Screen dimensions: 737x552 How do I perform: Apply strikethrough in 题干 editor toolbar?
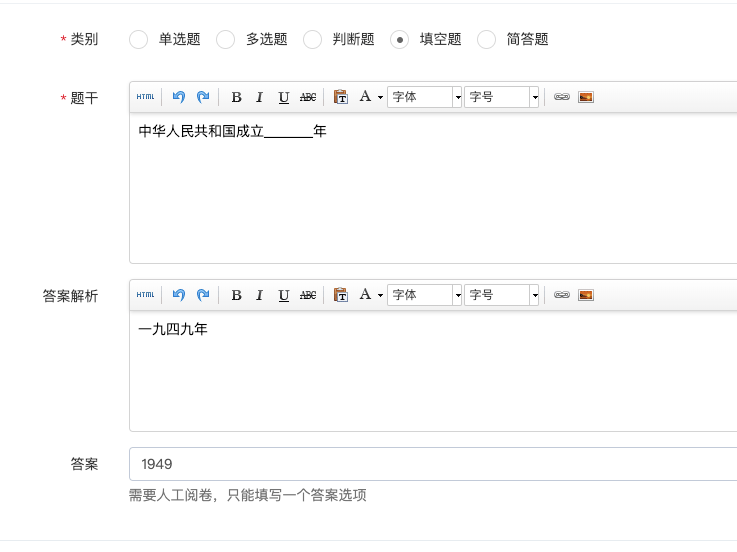tap(308, 97)
